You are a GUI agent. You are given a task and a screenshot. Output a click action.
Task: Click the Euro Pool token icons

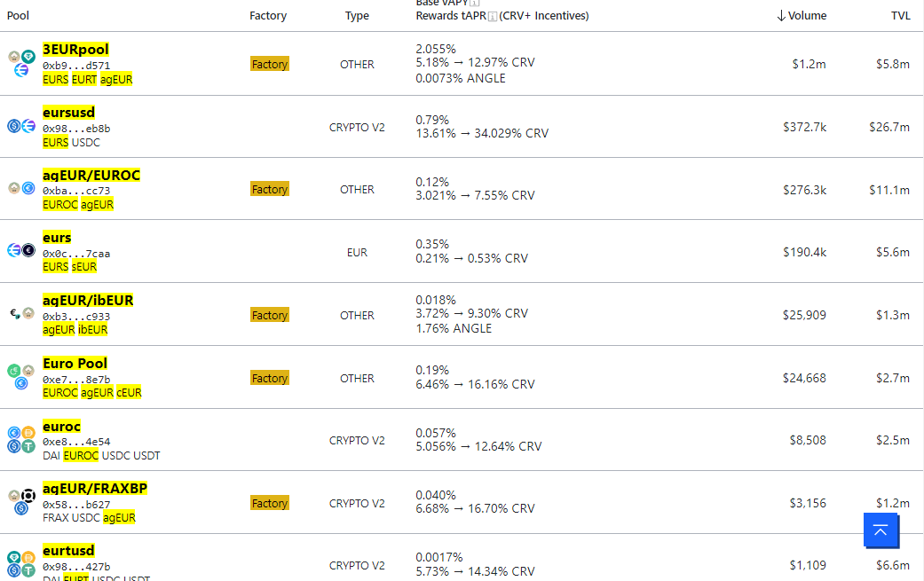(x=21, y=376)
